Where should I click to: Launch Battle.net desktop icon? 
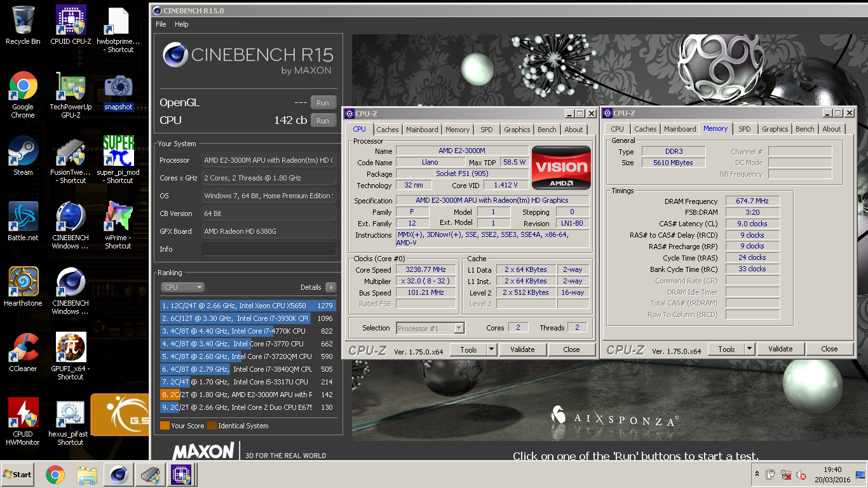(23, 222)
